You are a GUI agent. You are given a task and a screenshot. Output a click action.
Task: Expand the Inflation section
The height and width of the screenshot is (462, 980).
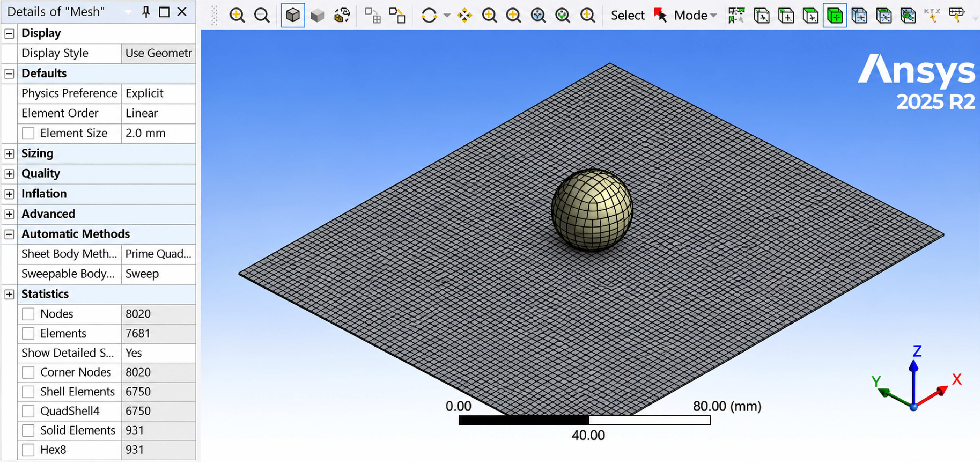[9, 194]
